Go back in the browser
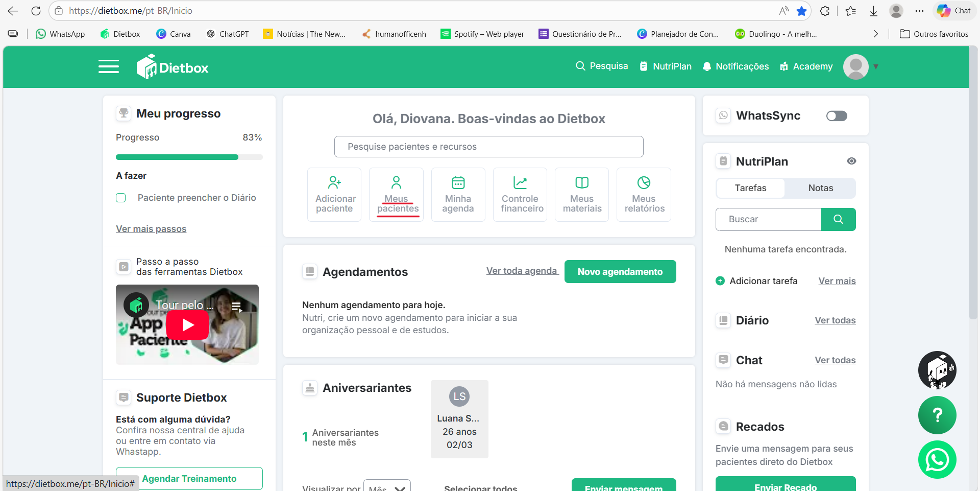980x491 pixels. point(13,11)
